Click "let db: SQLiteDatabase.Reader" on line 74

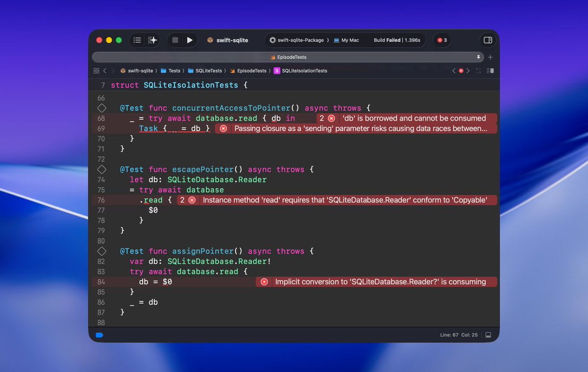pos(198,179)
